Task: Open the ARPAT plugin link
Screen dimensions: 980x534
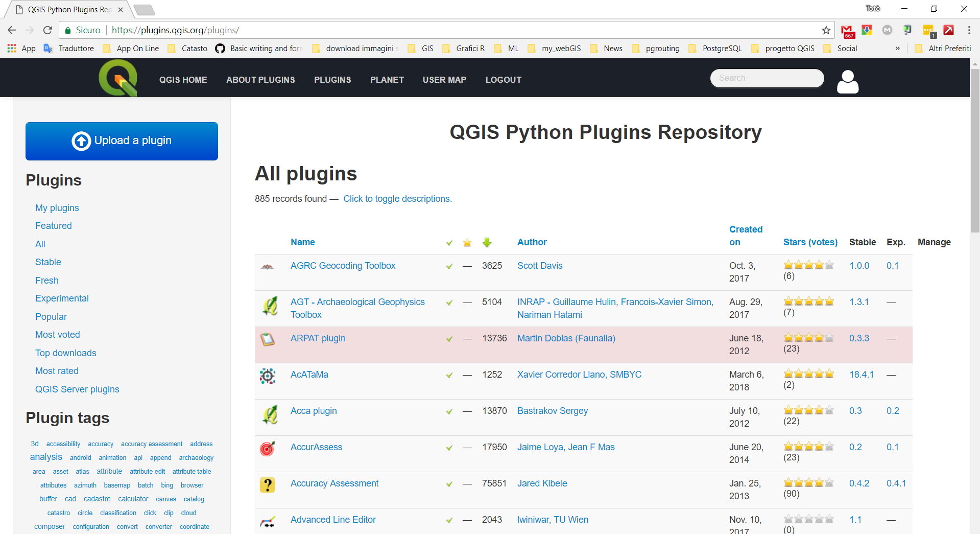Action: 318,338
